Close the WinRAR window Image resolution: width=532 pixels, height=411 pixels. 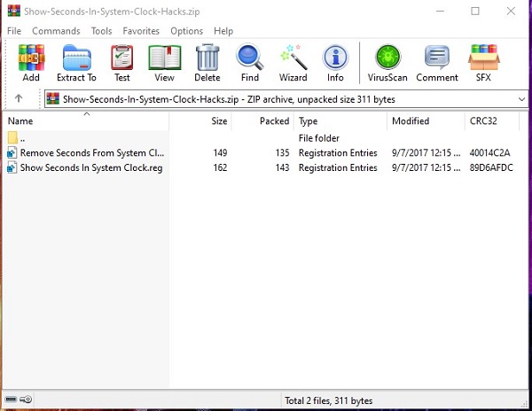pos(511,12)
